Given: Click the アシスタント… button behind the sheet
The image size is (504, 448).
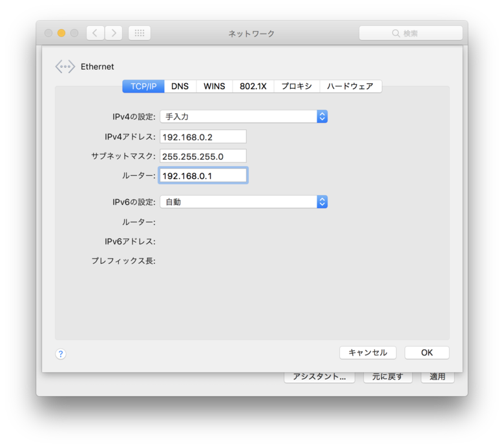Looking at the screenshot, I should 319,378.
